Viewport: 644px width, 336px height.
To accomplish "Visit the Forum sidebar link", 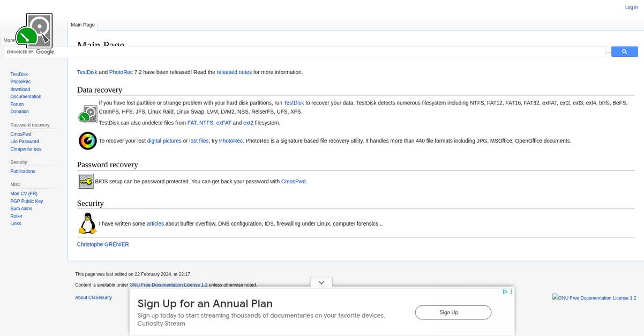I will [17, 104].
